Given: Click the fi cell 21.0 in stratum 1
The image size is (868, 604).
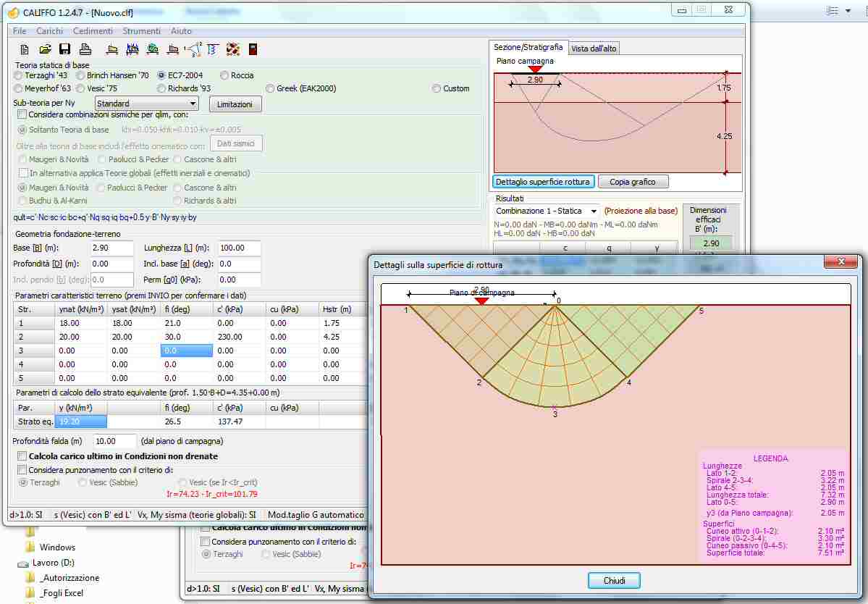Looking at the screenshot, I should point(187,323).
